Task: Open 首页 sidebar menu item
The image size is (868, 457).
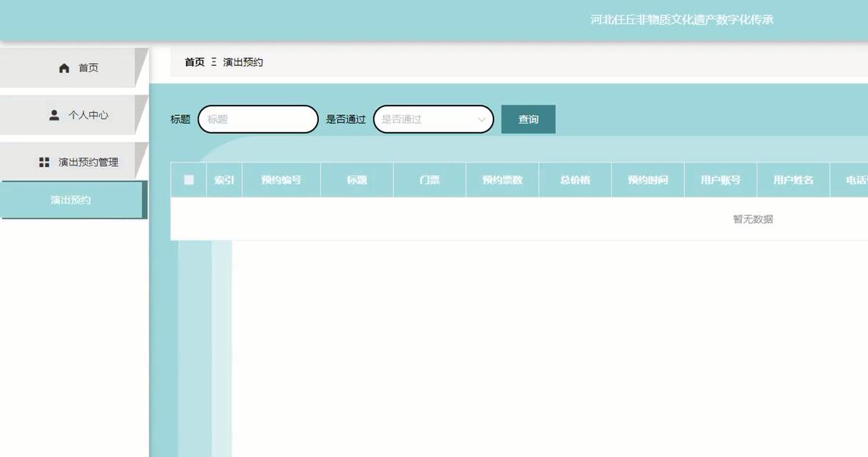Action: point(74,67)
